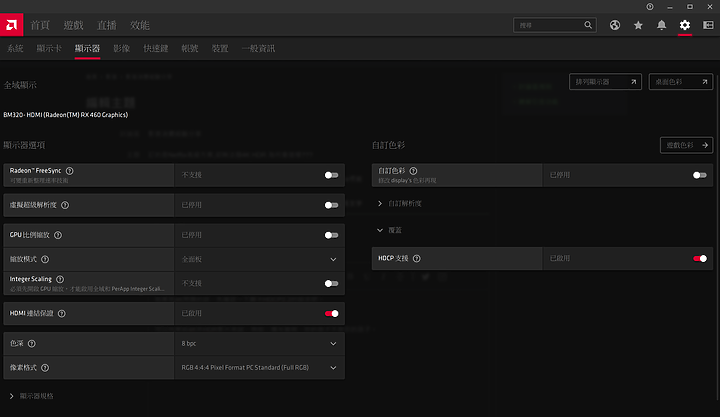The height and width of the screenshot is (417, 720).
Task: Show help for HDMI 連結保證
Action: point(62,314)
